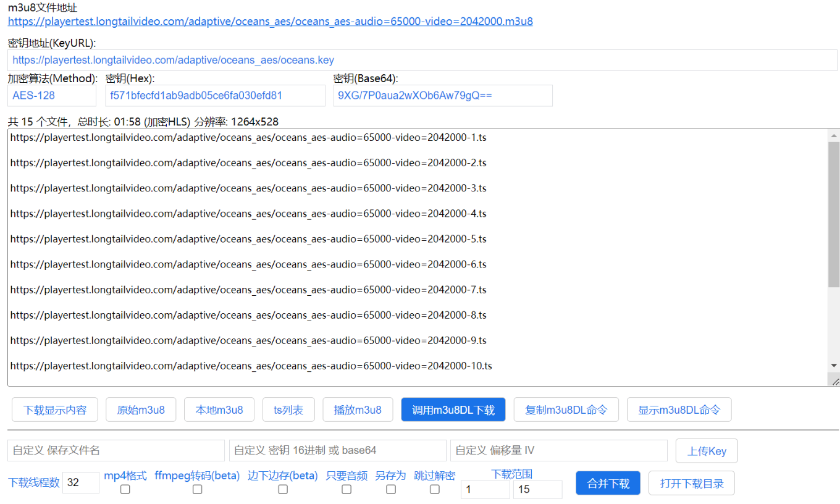The height and width of the screenshot is (504, 840).
Task: Tick the 另存为 checkbox
Action: 391,489
